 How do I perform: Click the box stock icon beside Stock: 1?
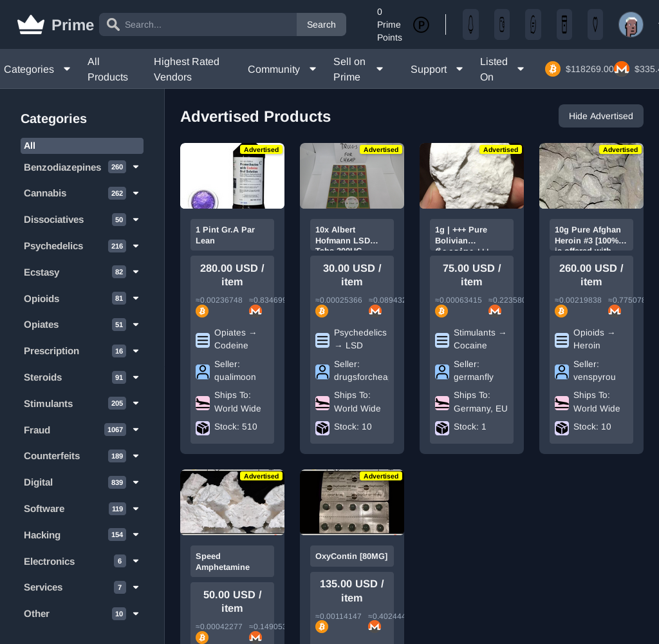click(x=442, y=428)
